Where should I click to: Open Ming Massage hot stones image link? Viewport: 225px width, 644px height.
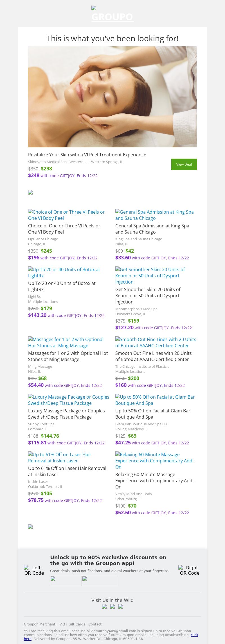click(x=66, y=342)
